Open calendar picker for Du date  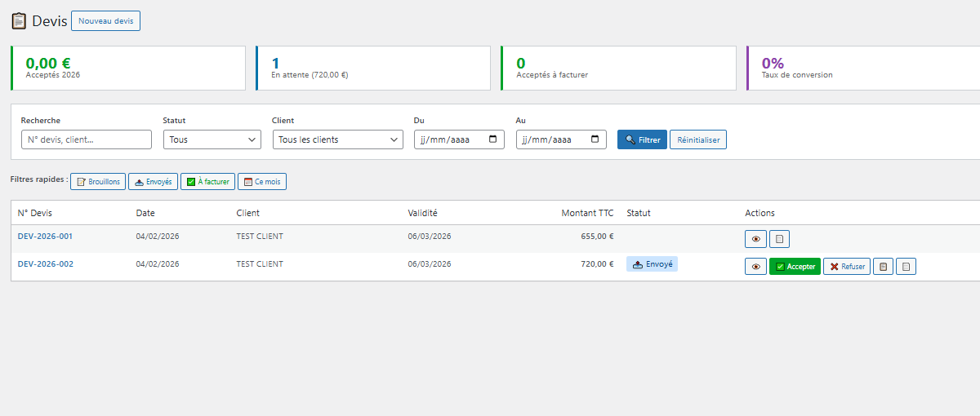tap(493, 139)
